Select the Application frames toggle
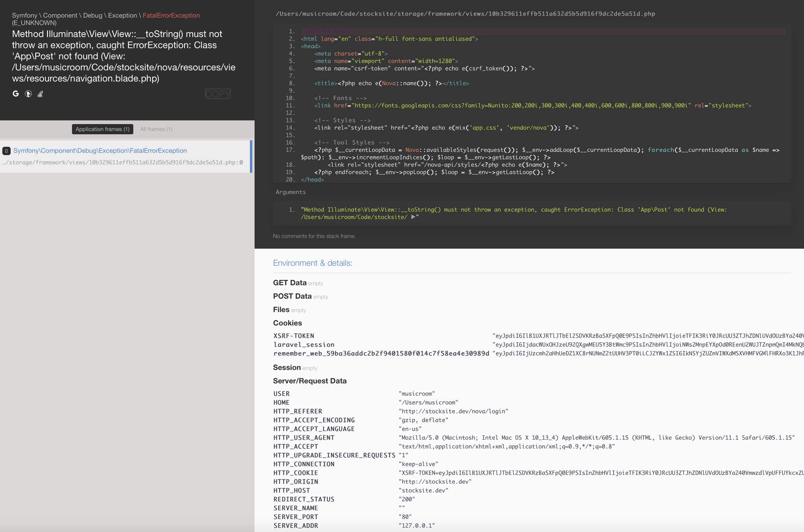Viewport: 804px width, 532px height. coord(102,129)
